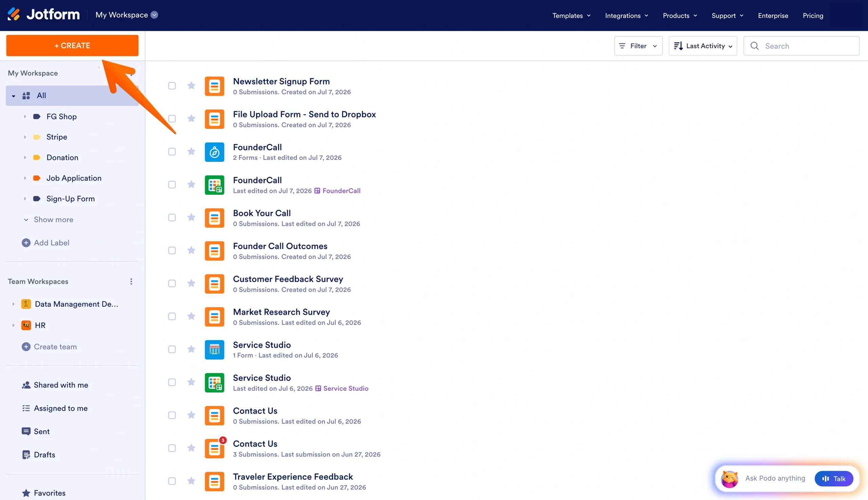Open the Service Studio store icon
Screen dimensions: 868x500
click(x=215, y=350)
